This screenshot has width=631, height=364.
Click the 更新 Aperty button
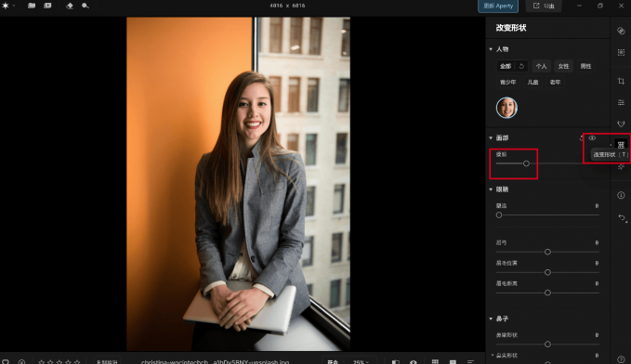click(x=498, y=6)
